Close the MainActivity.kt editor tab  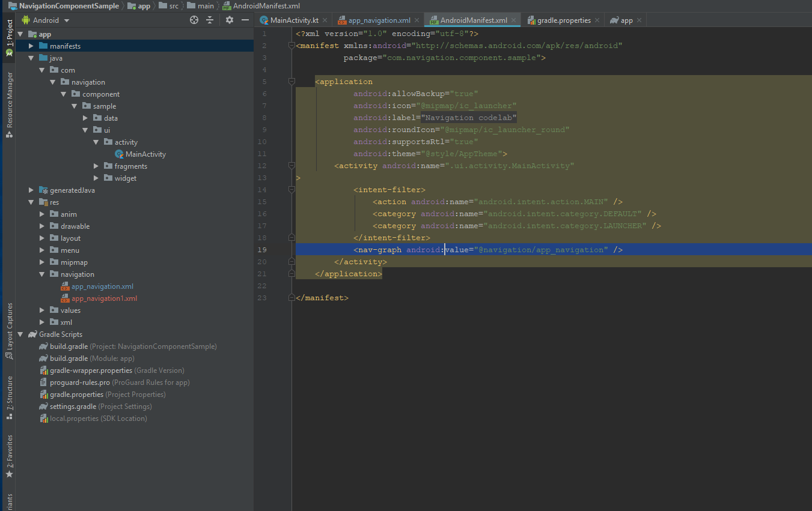click(325, 20)
